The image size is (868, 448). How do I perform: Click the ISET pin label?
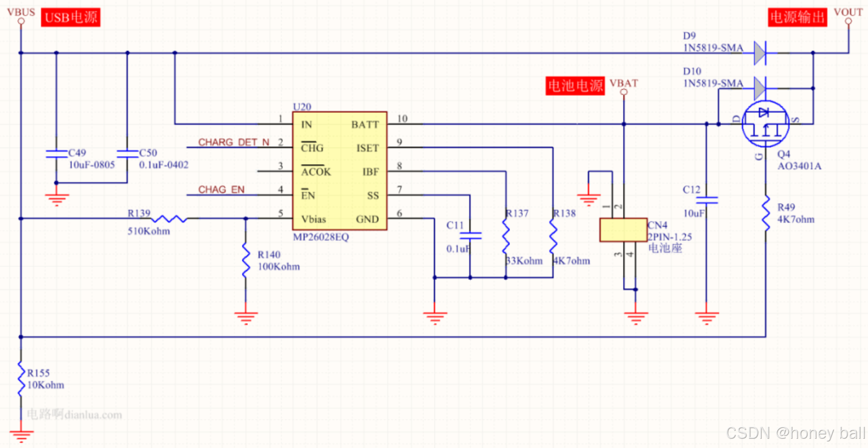coord(367,148)
